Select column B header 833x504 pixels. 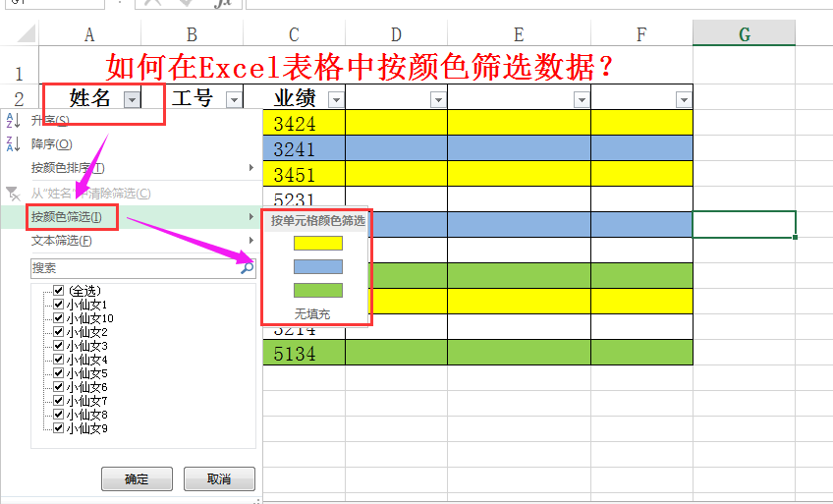point(192,34)
